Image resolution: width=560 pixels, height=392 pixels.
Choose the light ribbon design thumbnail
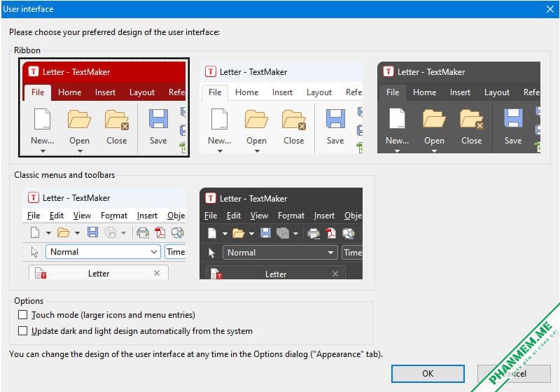(x=281, y=108)
